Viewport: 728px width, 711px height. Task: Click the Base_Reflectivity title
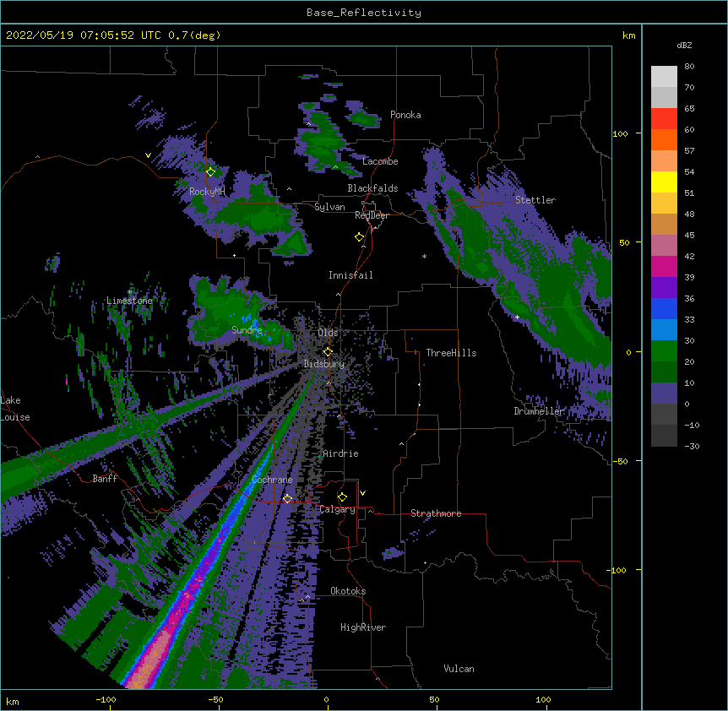pos(364,13)
